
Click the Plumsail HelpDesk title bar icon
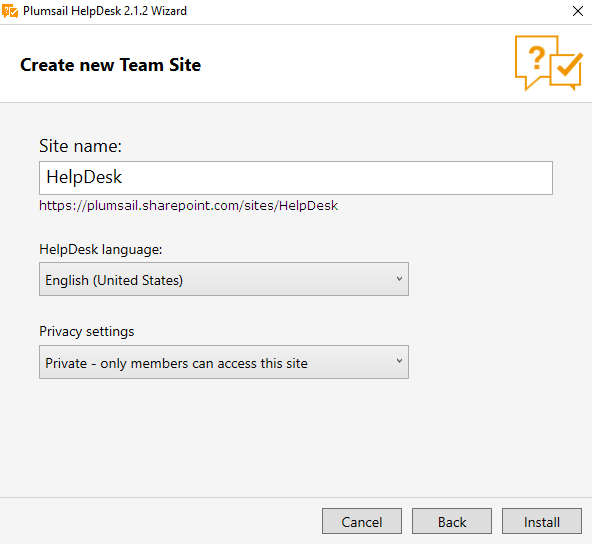(x=10, y=11)
